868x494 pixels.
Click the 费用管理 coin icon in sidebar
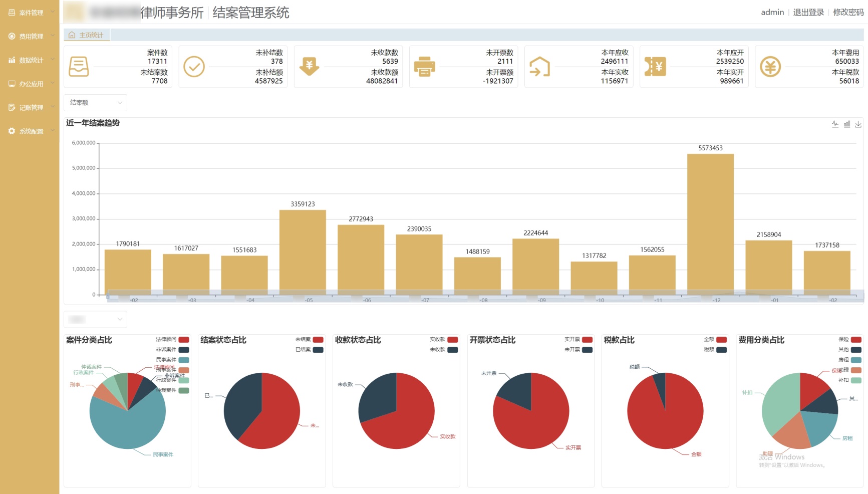pyautogui.click(x=12, y=36)
